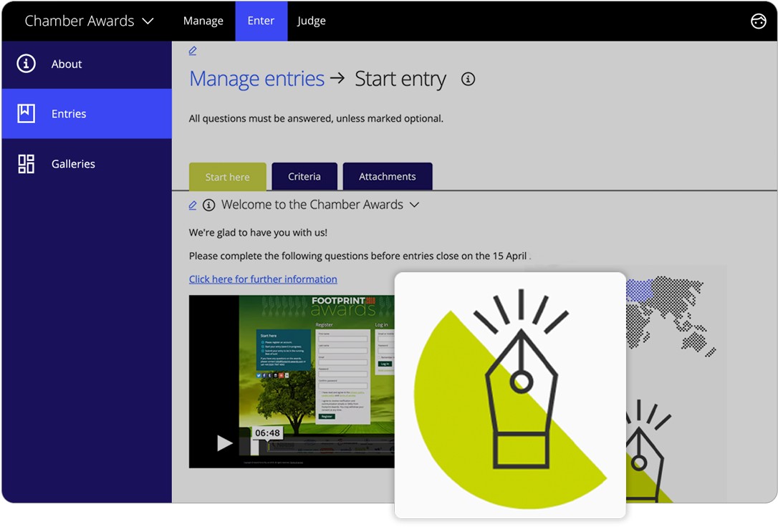Switch to the Criteria tab
The width and height of the screenshot is (778, 532).
(304, 176)
